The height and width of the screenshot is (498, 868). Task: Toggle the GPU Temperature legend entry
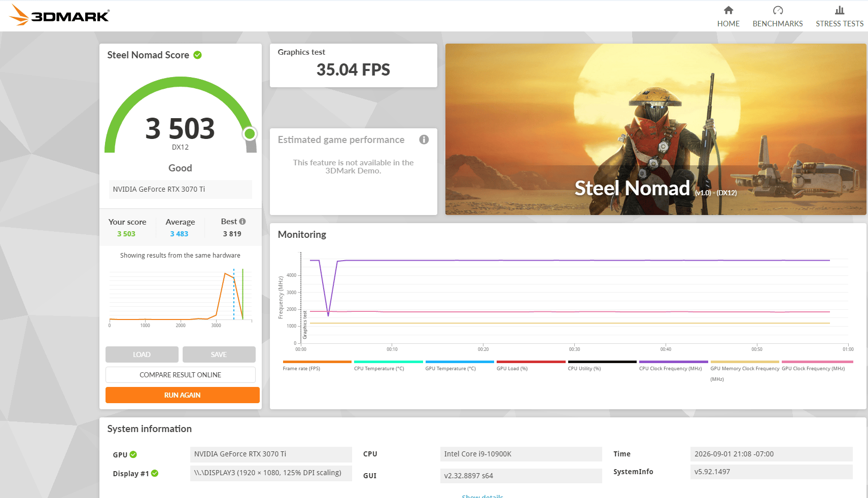point(459,366)
